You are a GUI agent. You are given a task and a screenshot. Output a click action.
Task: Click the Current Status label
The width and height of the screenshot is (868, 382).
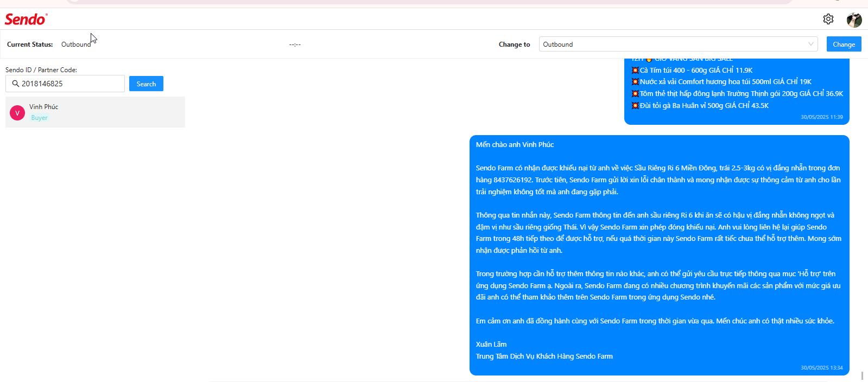30,44
